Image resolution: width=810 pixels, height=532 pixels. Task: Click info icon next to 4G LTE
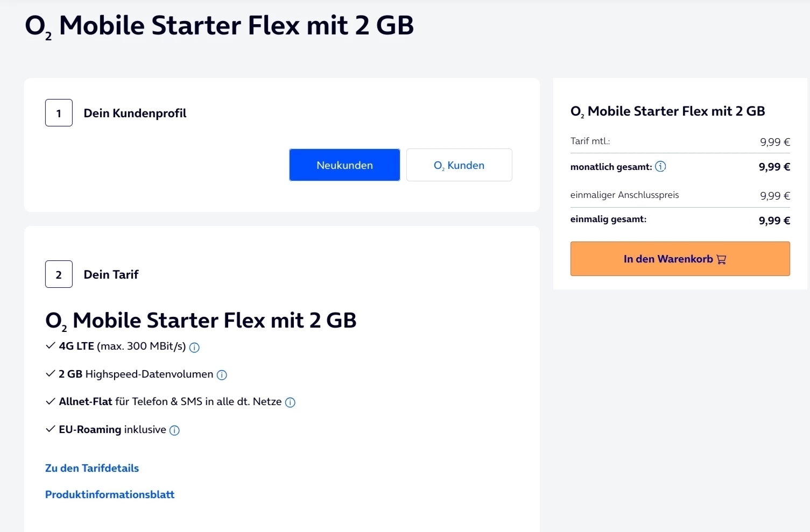195,347
